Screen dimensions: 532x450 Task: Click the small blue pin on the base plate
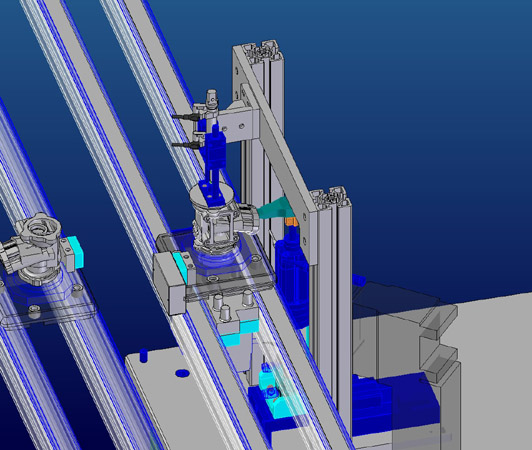(x=143, y=355)
